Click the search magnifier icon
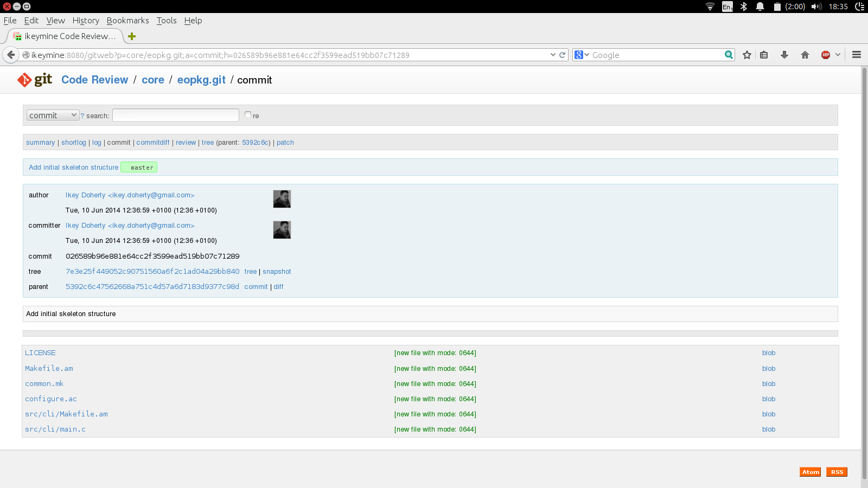 click(x=729, y=55)
